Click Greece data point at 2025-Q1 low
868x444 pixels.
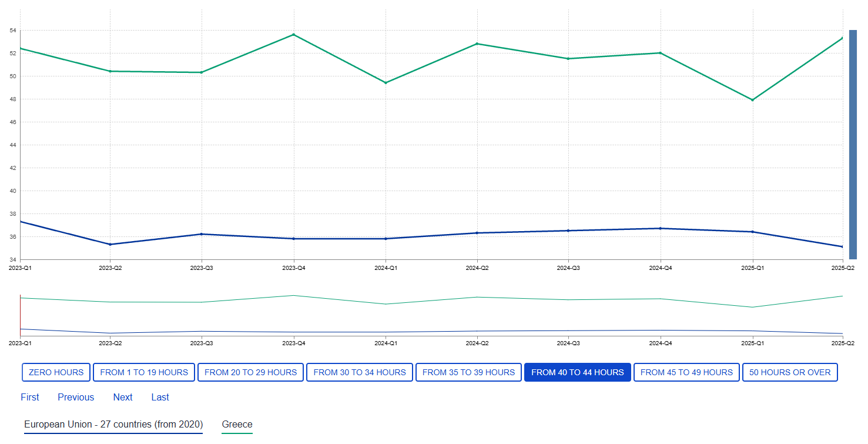coord(752,100)
